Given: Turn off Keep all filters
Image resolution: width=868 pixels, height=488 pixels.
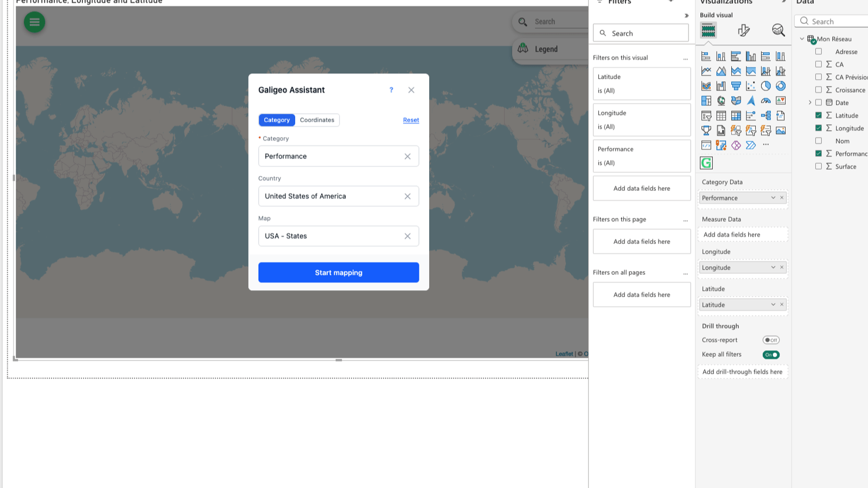Looking at the screenshot, I should pyautogui.click(x=771, y=355).
